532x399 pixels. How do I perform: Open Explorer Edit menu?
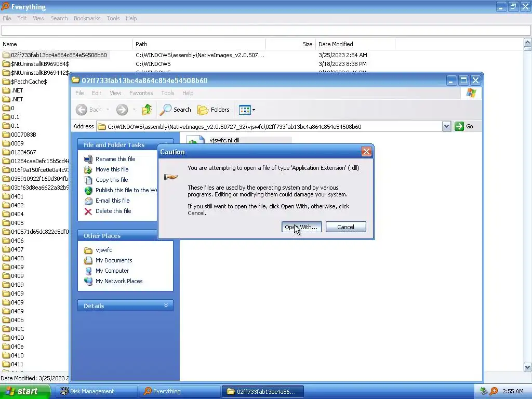point(97,93)
